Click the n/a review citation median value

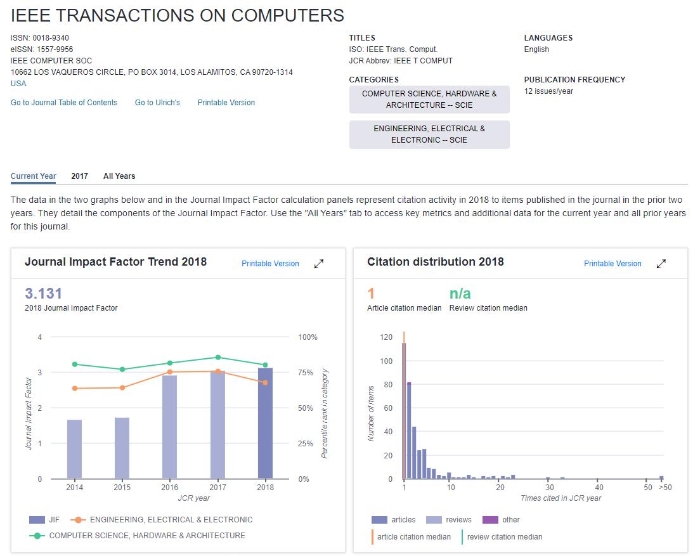[460, 293]
